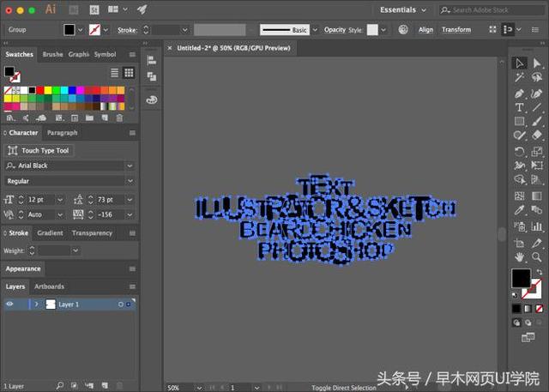Viewport: 549px width, 392px height.
Task: Switch swatches panel to thumbnail view
Action: [128, 73]
